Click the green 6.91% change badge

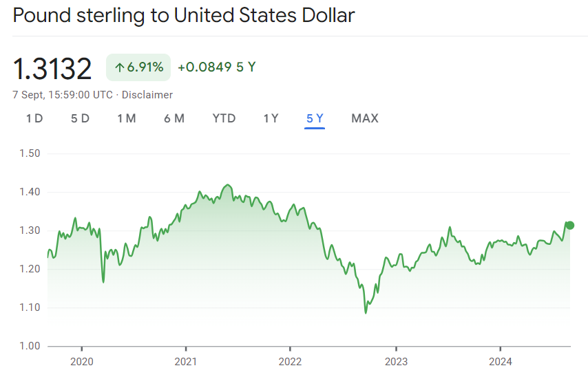(x=138, y=67)
